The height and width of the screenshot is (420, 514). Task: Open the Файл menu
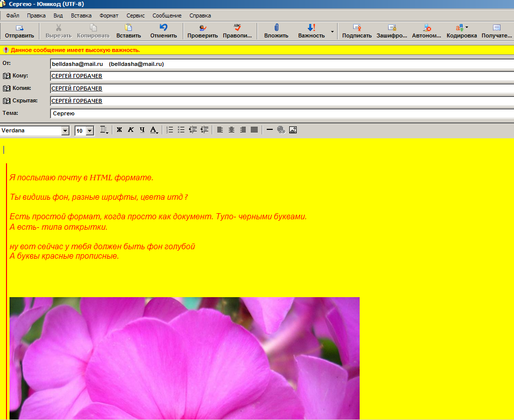click(x=13, y=15)
